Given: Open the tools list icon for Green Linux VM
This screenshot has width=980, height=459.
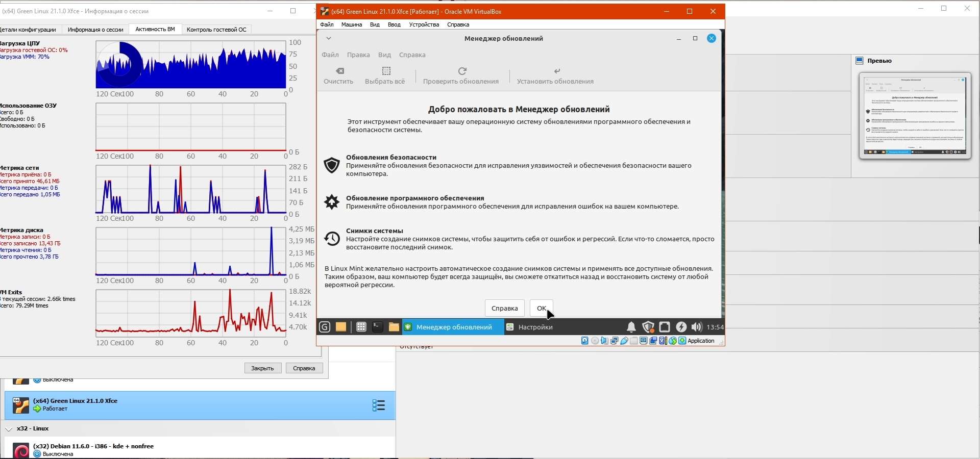Looking at the screenshot, I should click(x=379, y=405).
